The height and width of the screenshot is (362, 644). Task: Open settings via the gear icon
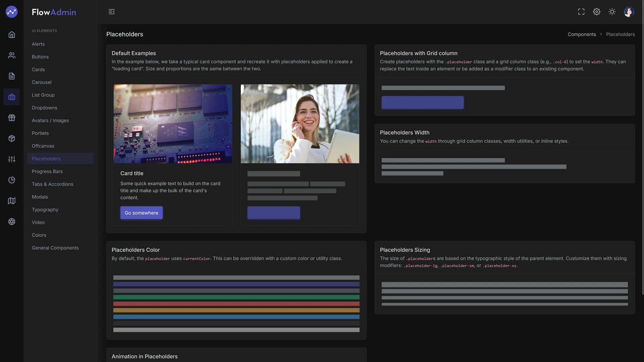click(x=597, y=12)
